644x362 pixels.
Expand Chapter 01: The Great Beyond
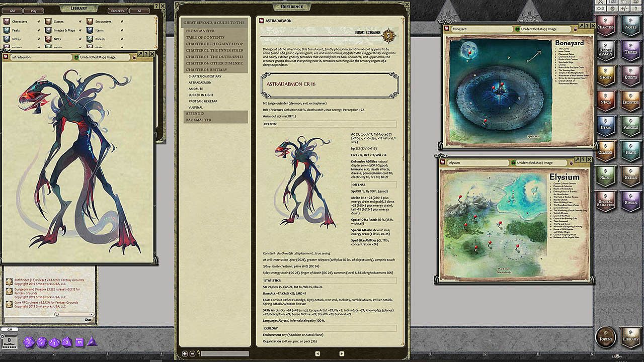tap(216, 44)
